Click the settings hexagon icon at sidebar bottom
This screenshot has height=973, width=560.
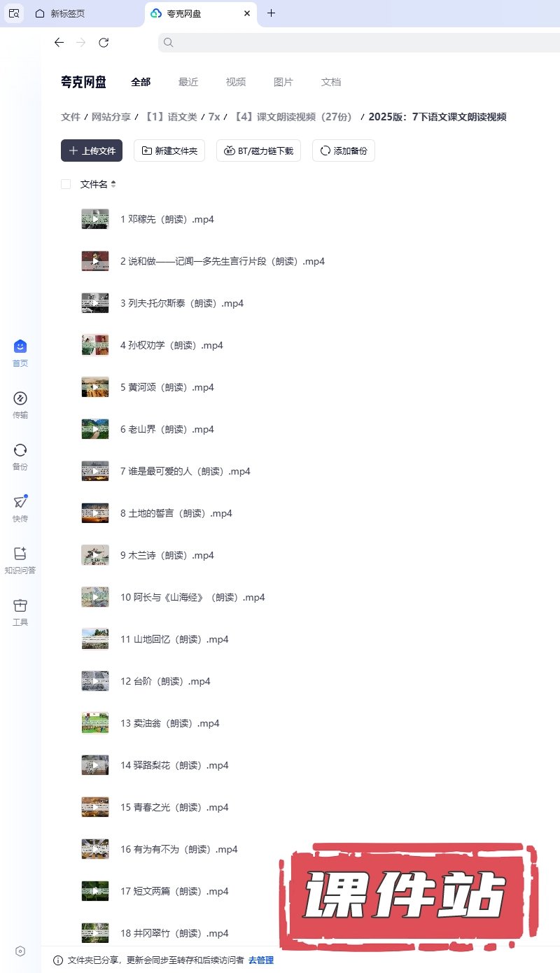(x=20, y=951)
